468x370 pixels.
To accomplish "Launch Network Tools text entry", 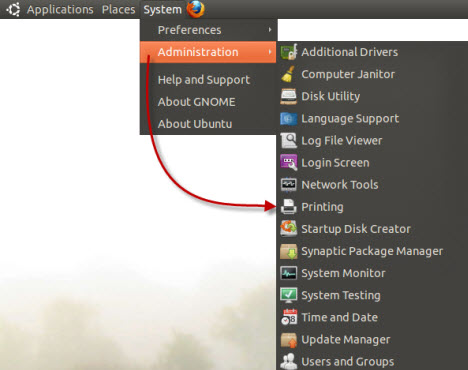I will point(340,185).
